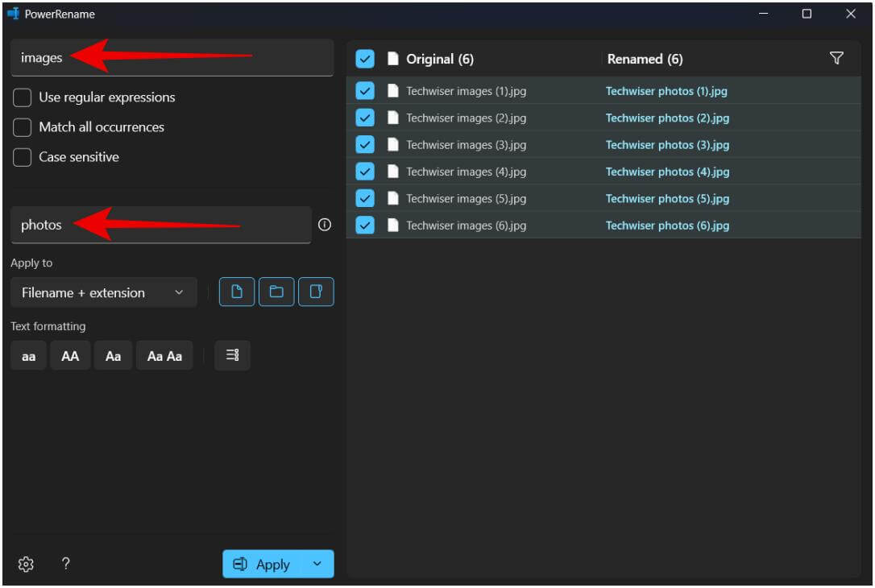
Task: Uncheck select-all checkbox in Original header
Action: (x=365, y=59)
